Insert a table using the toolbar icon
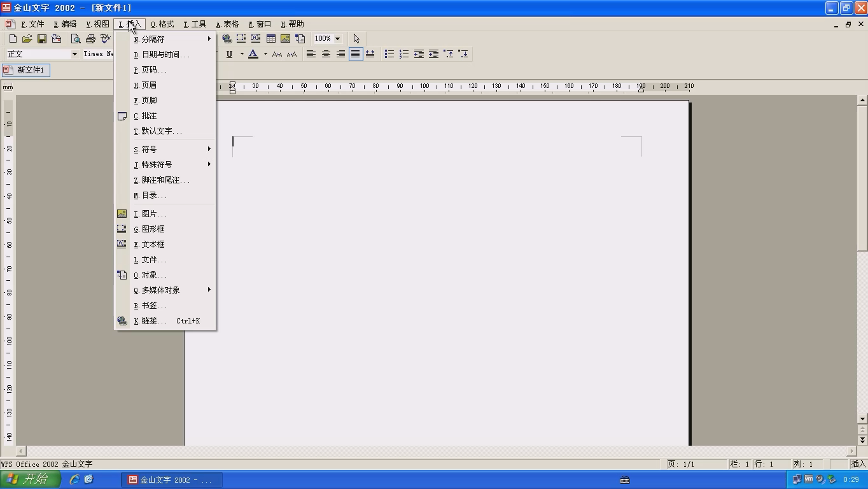 271,39
